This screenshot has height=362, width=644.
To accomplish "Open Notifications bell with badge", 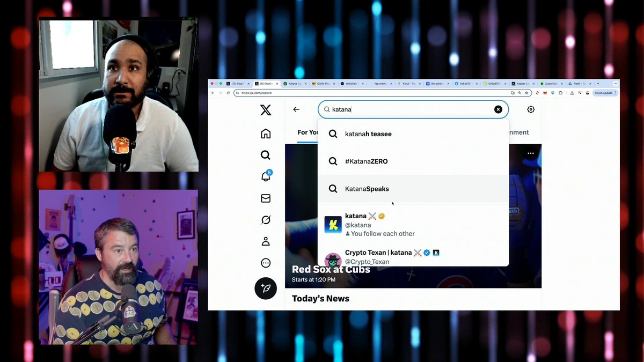I will 266,176.
